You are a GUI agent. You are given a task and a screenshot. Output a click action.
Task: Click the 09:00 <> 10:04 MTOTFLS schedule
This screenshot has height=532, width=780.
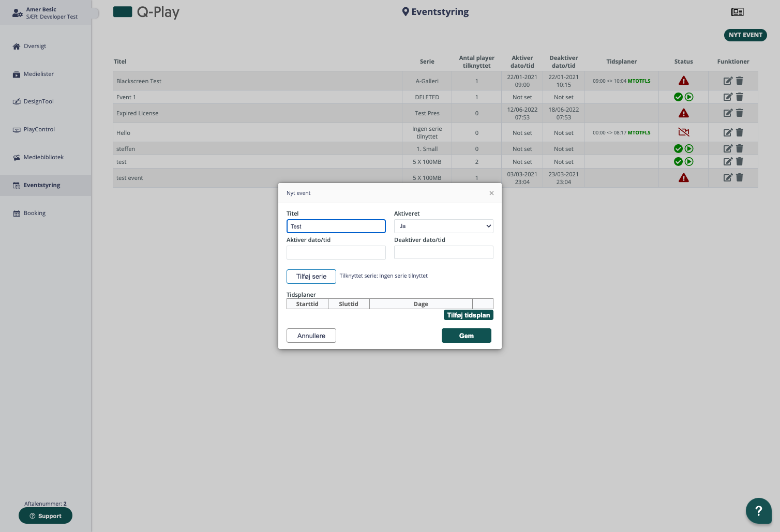622,81
